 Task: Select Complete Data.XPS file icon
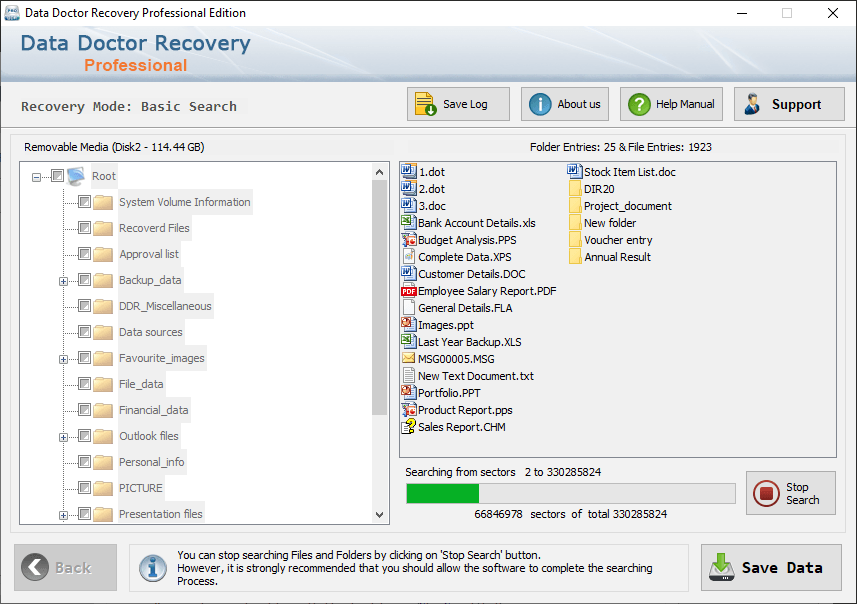pos(409,256)
